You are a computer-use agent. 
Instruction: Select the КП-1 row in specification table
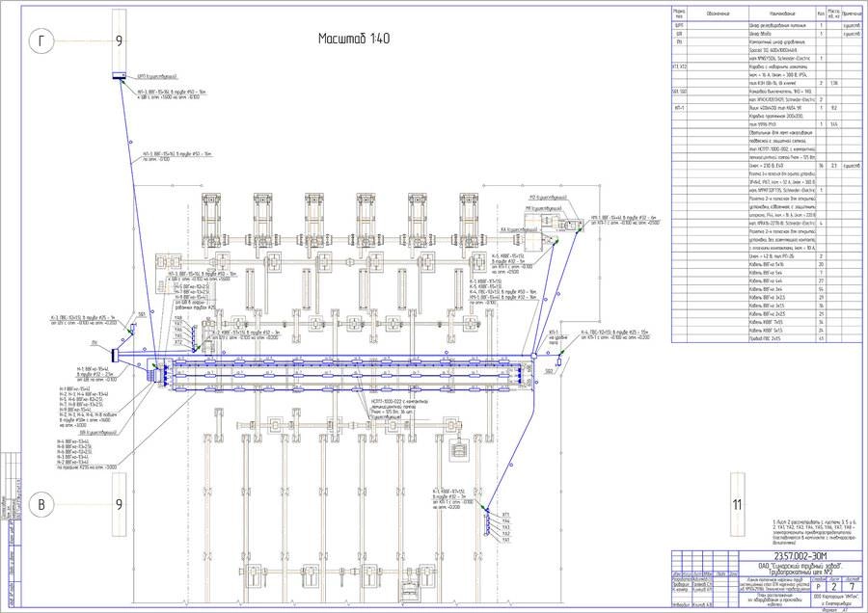762,107
